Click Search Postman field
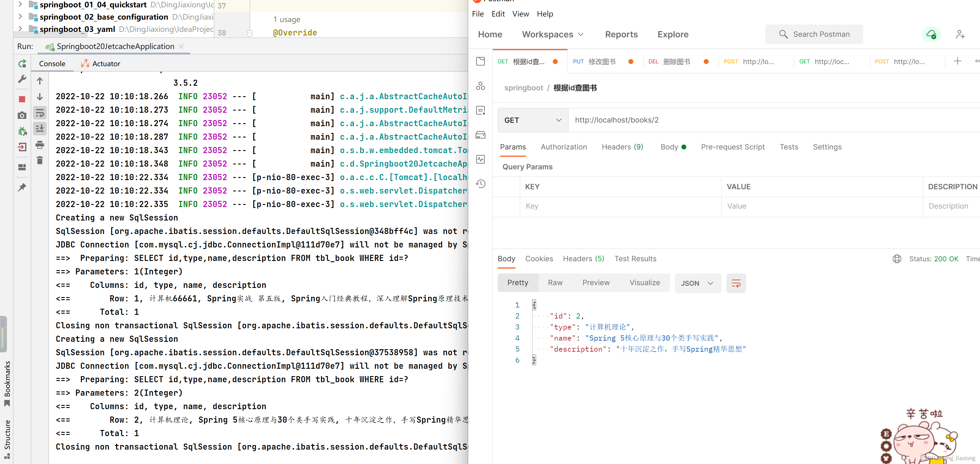The height and width of the screenshot is (464, 980). [x=814, y=35]
